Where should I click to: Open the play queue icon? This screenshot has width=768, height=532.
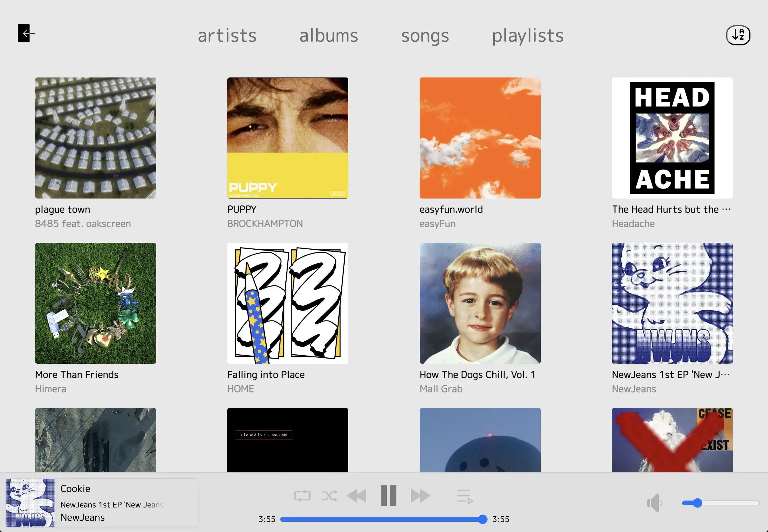click(x=465, y=497)
